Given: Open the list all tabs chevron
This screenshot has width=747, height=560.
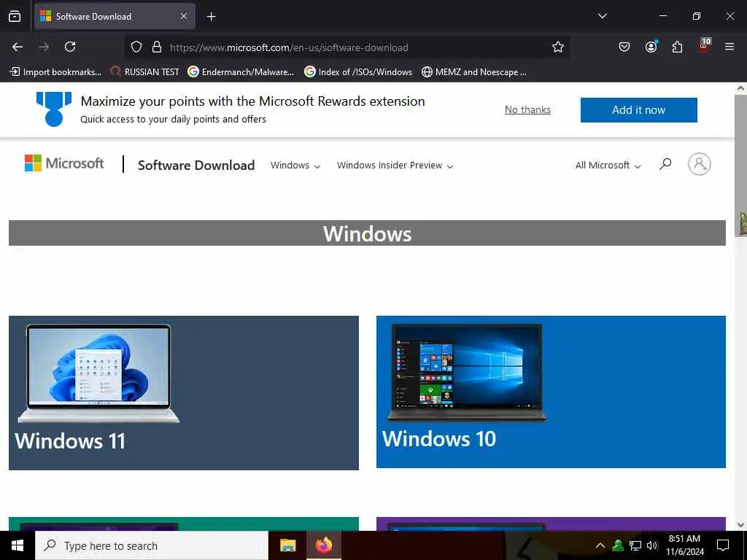Looking at the screenshot, I should [x=602, y=16].
